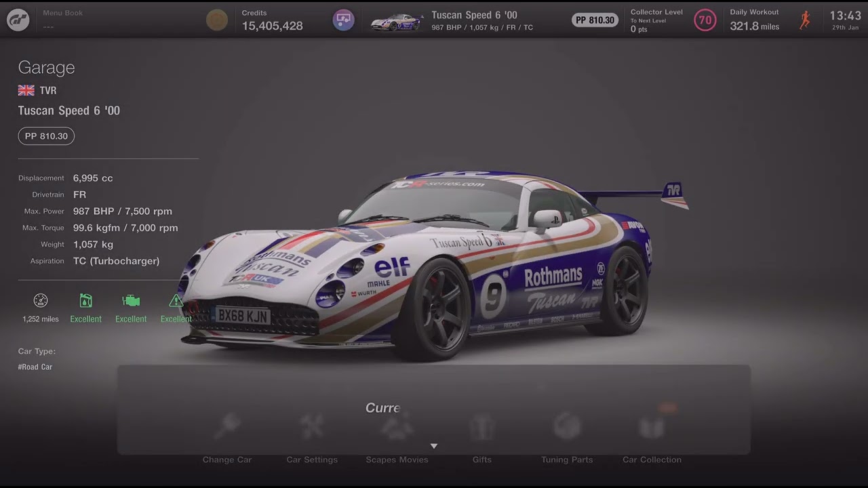
Task: Click the green engine condition icon
Action: (x=131, y=300)
